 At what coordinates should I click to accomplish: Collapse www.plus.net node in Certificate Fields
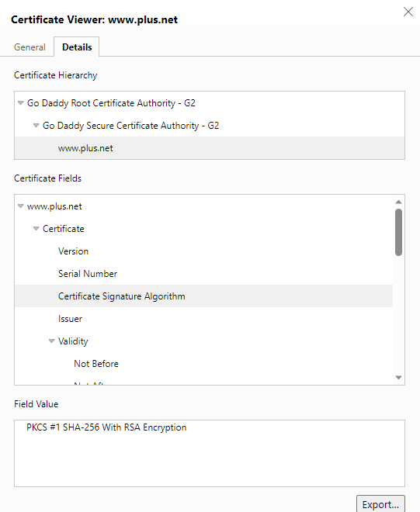pyautogui.click(x=21, y=206)
